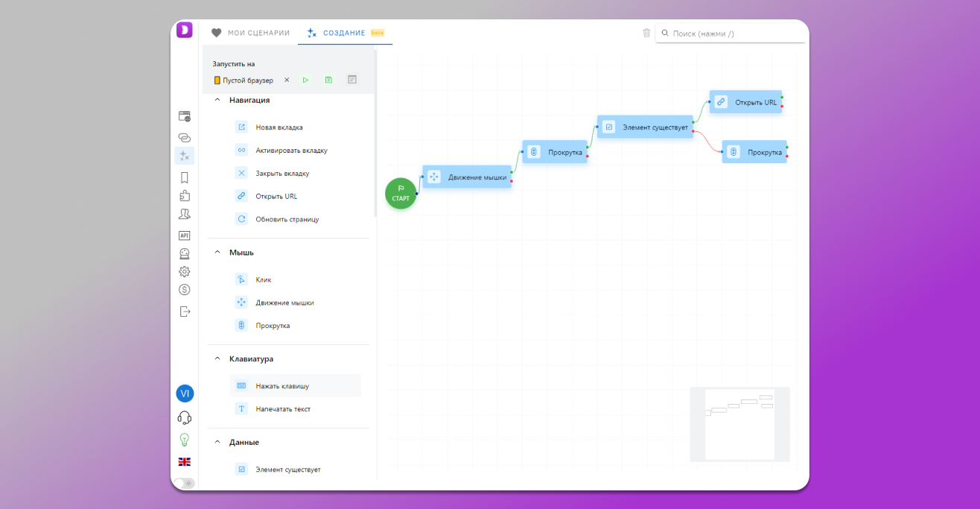Click the logout icon in the sidebar
The width and height of the screenshot is (980, 509).
[x=185, y=312]
